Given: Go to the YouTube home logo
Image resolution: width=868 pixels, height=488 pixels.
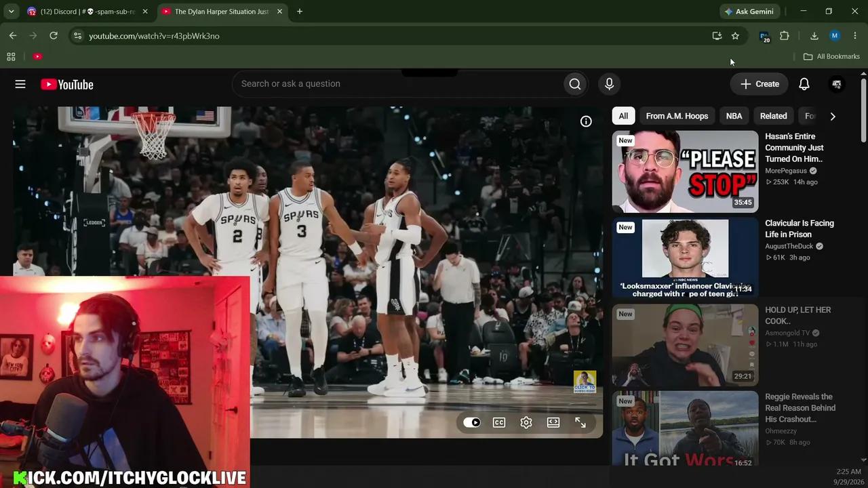Looking at the screenshot, I should [66, 85].
